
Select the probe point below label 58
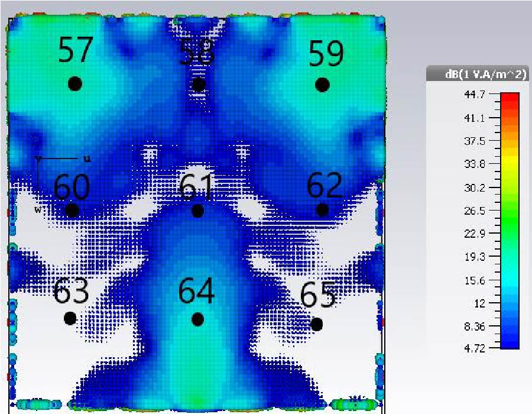(199, 85)
